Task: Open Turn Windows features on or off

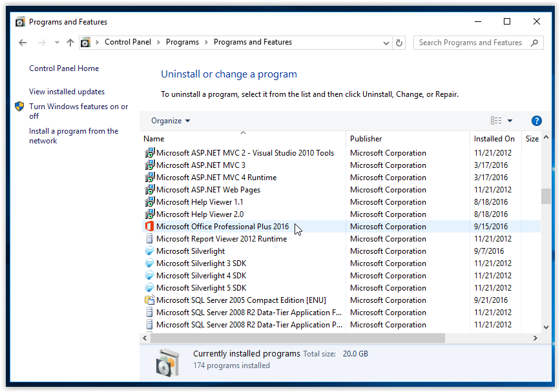Action: tap(79, 111)
